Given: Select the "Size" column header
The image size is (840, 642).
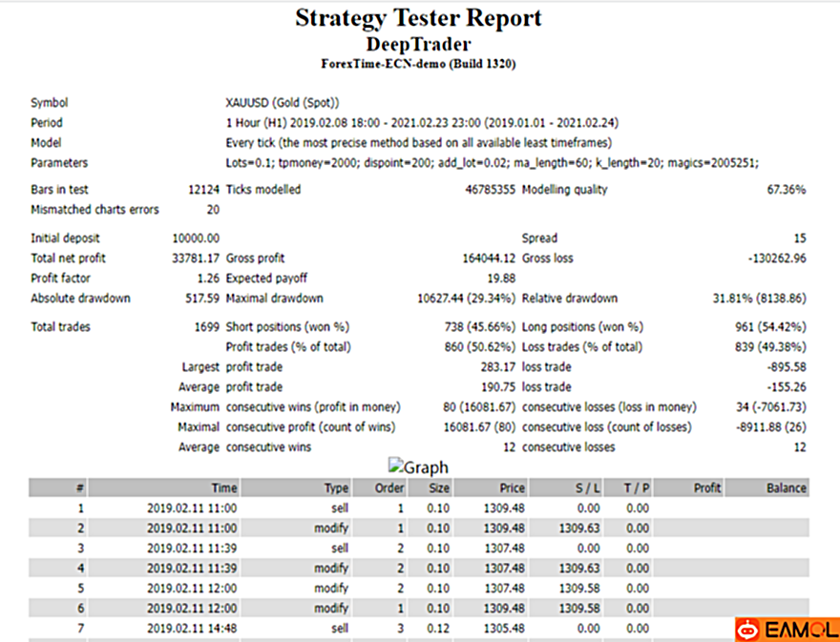Looking at the screenshot, I should click(430, 488).
